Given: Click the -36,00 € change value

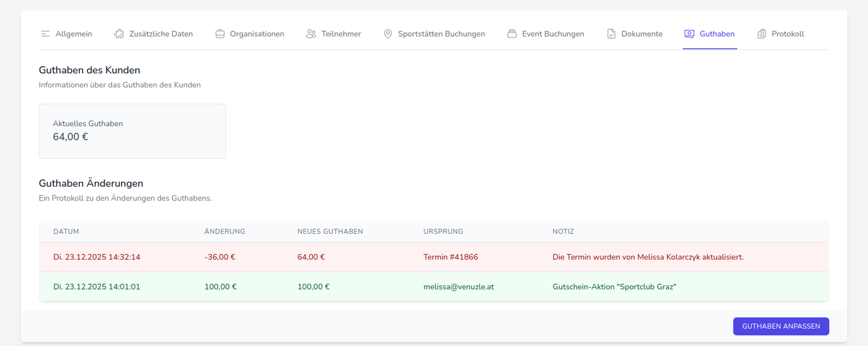Looking at the screenshot, I should point(220,257).
